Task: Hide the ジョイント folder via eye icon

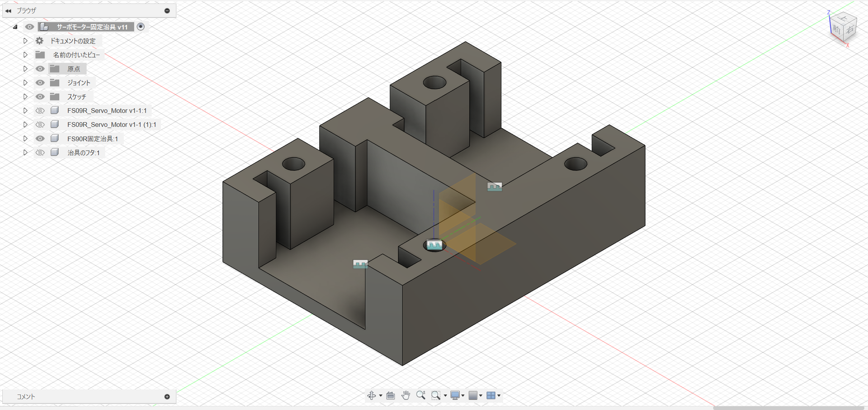Action: 40,83
